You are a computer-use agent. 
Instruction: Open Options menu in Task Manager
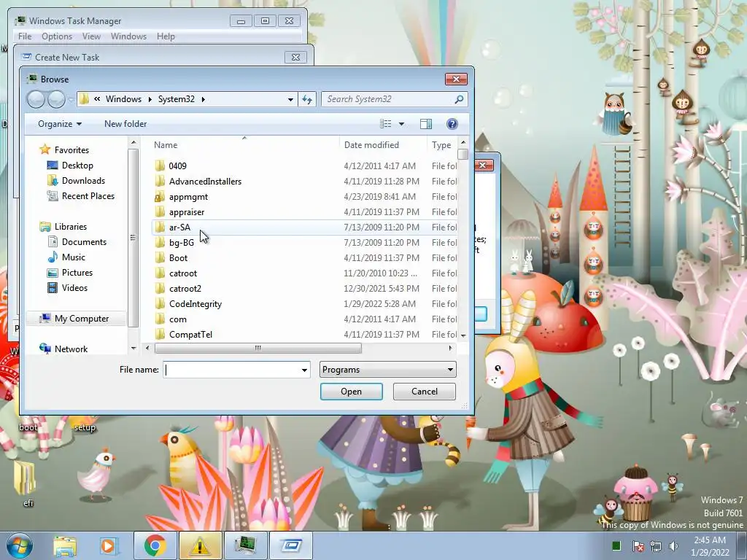[57, 36]
